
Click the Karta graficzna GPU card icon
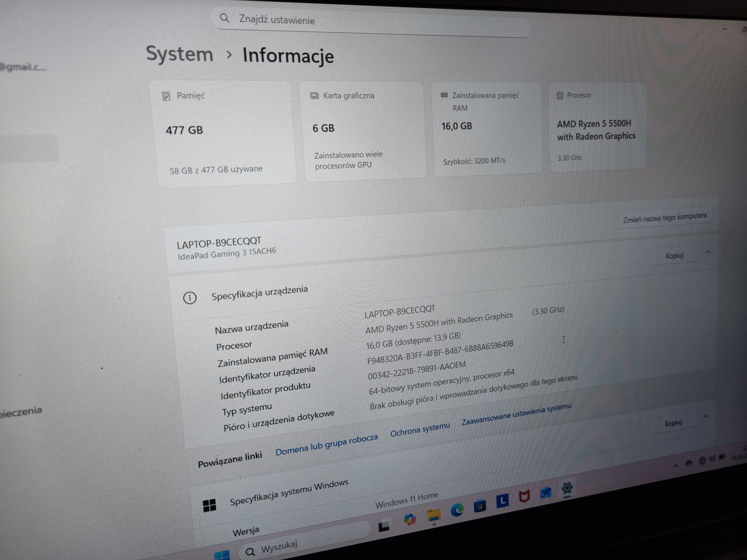(x=315, y=96)
